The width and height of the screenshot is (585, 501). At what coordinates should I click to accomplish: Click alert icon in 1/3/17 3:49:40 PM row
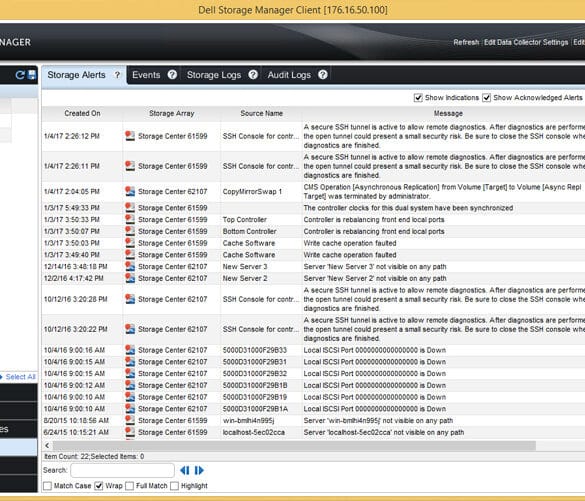pos(130,254)
